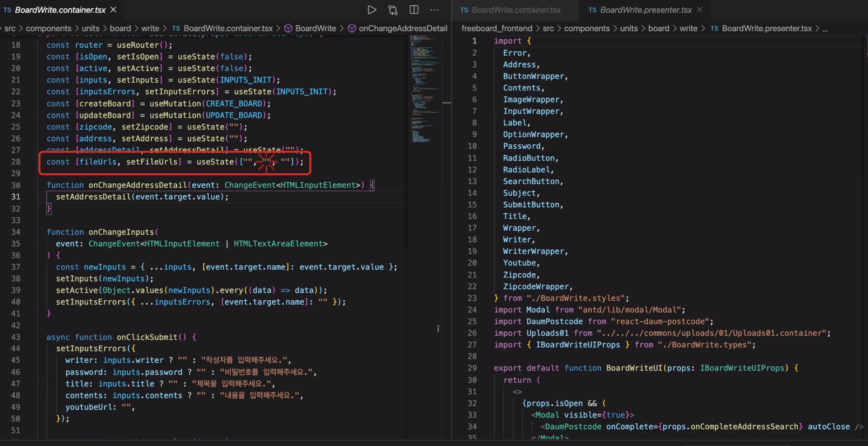Select the BoardWrite.presenter.tsx tab
The image size is (868, 446).
[645, 10]
